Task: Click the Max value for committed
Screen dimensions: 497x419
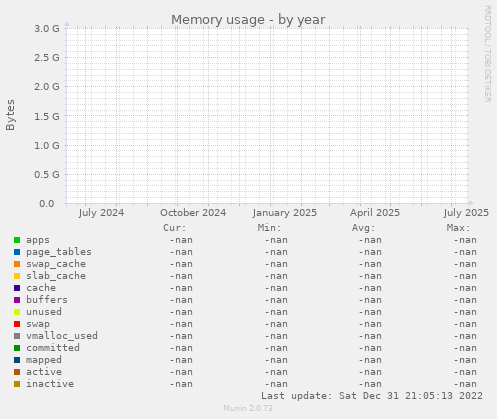Action: click(x=465, y=348)
